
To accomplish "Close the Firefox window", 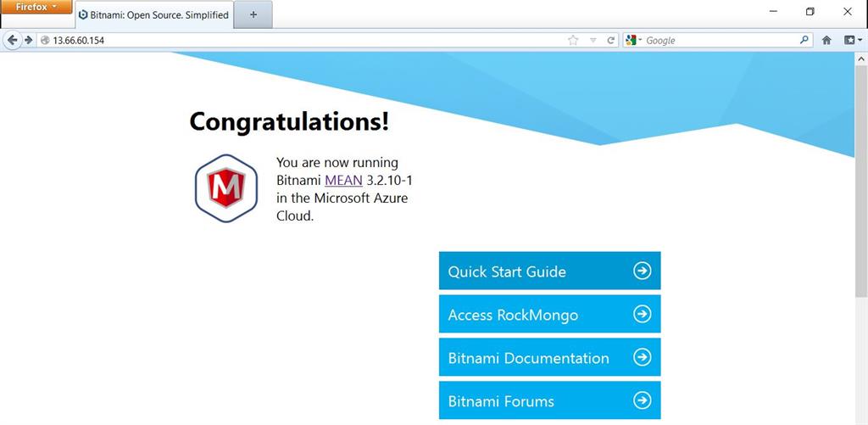I will 848,11.
